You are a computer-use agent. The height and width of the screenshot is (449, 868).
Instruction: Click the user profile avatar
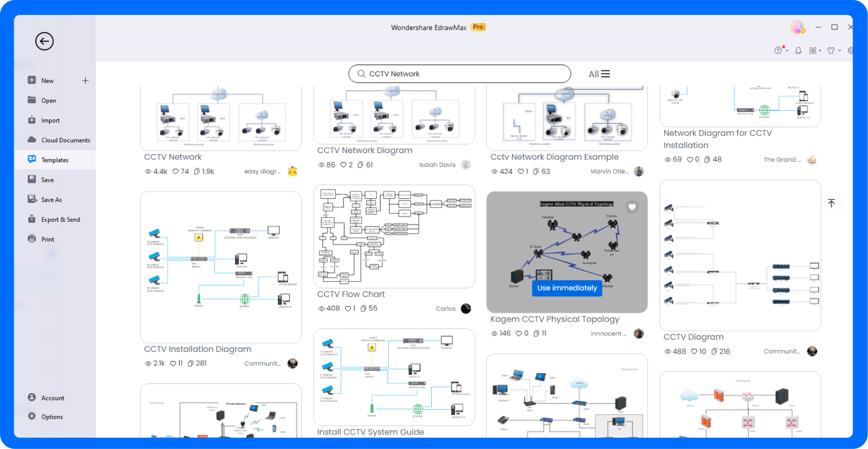point(798,27)
